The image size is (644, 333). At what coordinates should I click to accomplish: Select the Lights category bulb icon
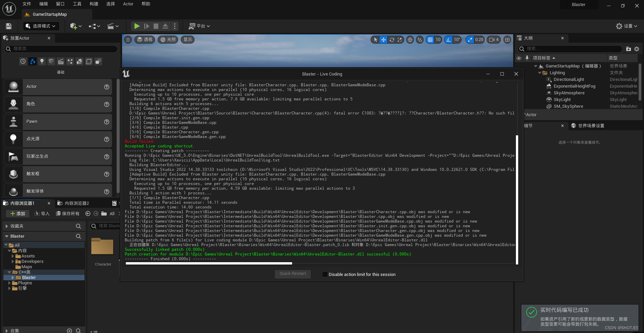[x=42, y=61]
